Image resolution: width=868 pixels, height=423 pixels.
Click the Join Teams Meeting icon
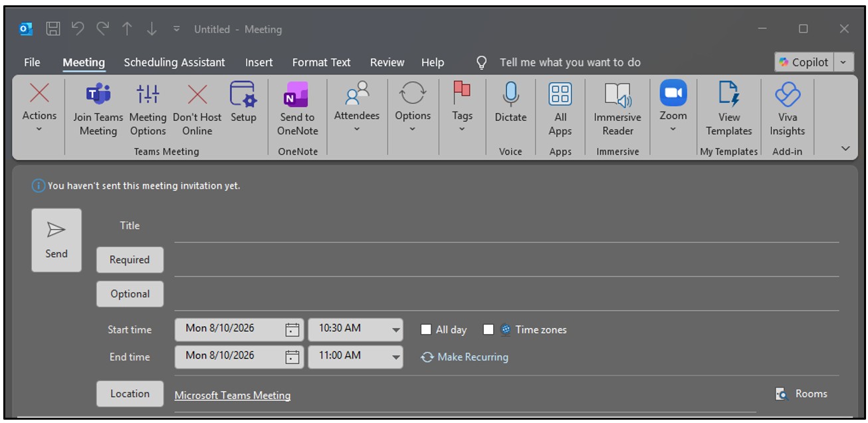98,110
